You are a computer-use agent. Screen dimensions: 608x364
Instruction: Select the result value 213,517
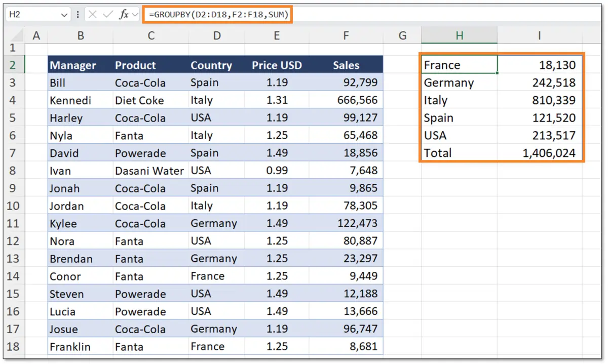[x=540, y=135]
